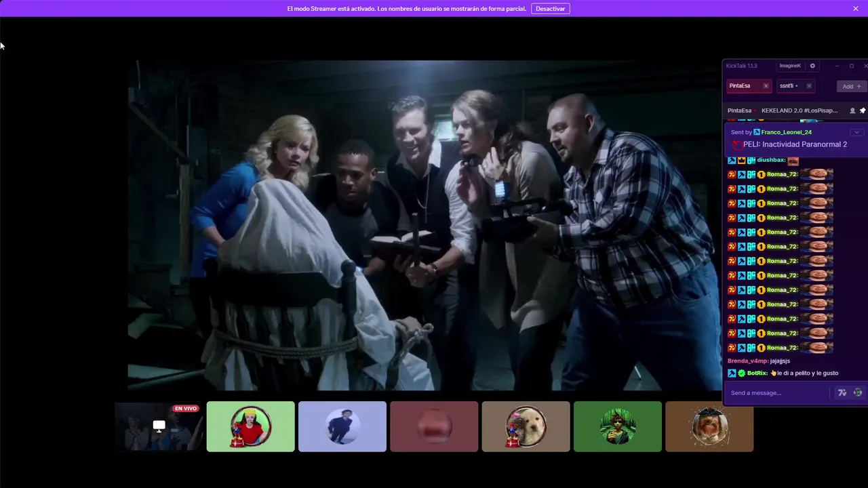Click the 'jajajjsjs' message text

coord(780,361)
